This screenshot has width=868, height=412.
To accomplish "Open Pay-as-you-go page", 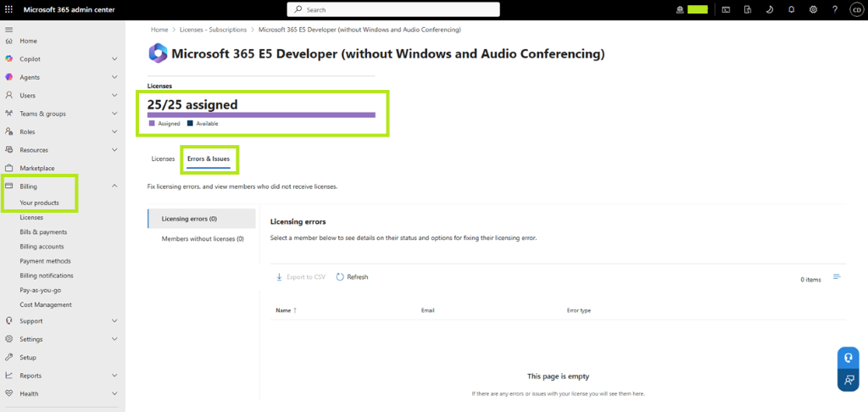I will [41, 290].
